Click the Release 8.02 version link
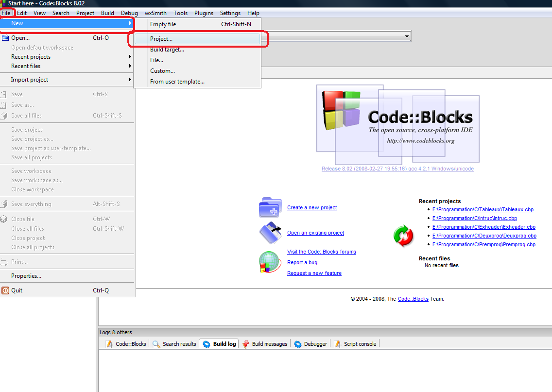 pos(397,169)
